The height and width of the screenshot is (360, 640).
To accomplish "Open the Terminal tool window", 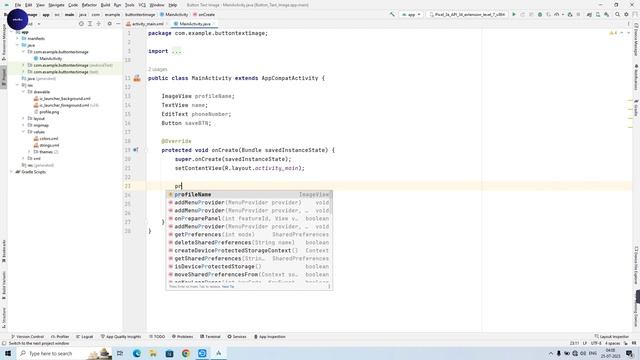I will pyautogui.click(x=210, y=337).
